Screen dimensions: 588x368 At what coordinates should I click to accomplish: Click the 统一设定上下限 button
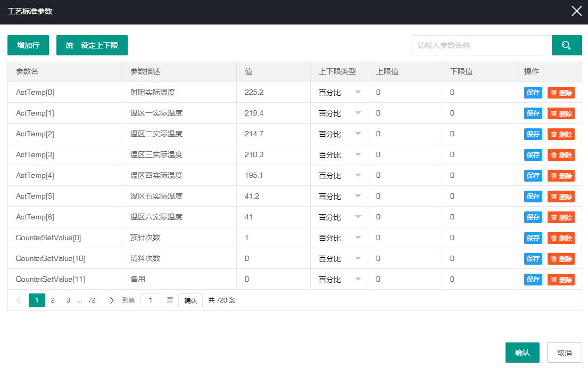click(92, 45)
